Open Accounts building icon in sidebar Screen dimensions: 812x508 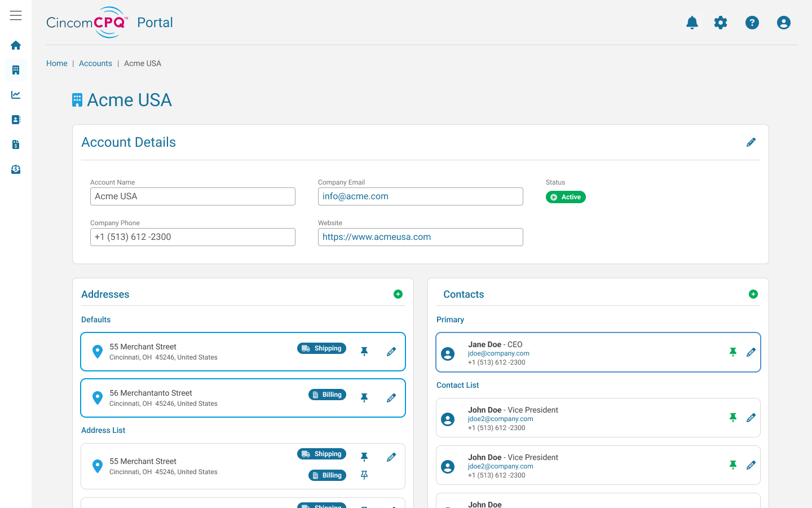click(16, 70)
